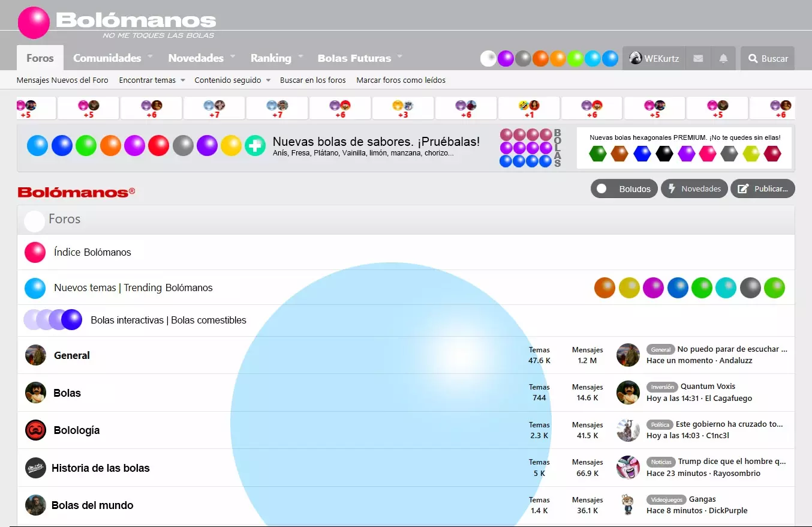
Task: Open the Contenido seguido dropdown
Action: (x=233, y=80)
